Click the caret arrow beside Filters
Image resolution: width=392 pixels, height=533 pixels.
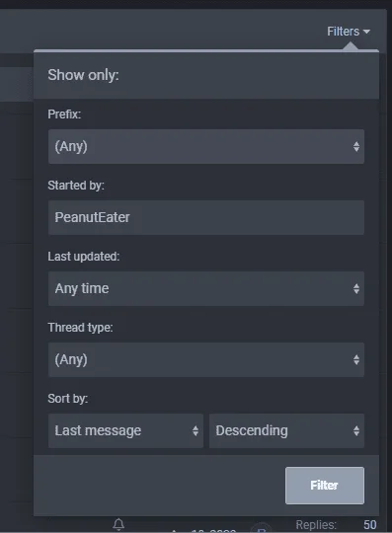[366, 32]
